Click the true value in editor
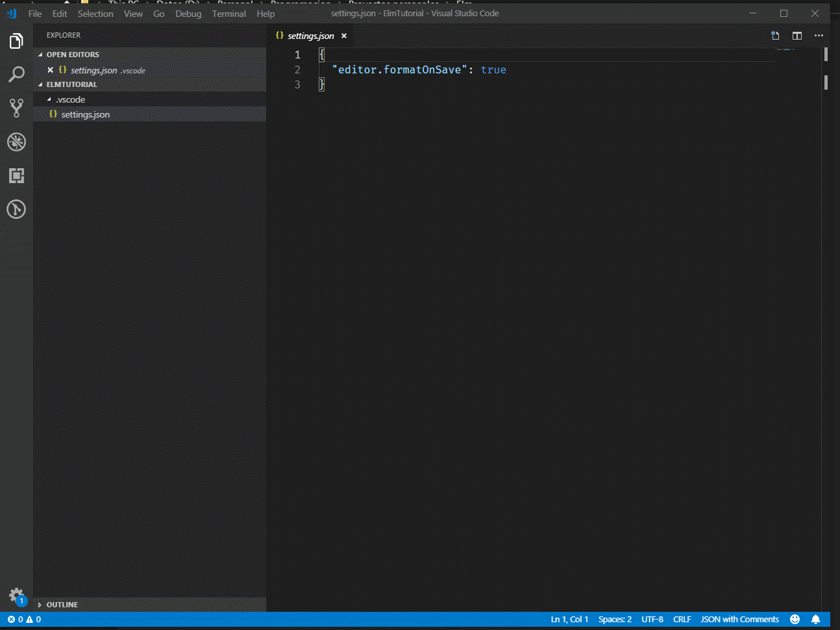Image resolution: width=840 pixels, height=630 pixels. 493,69
